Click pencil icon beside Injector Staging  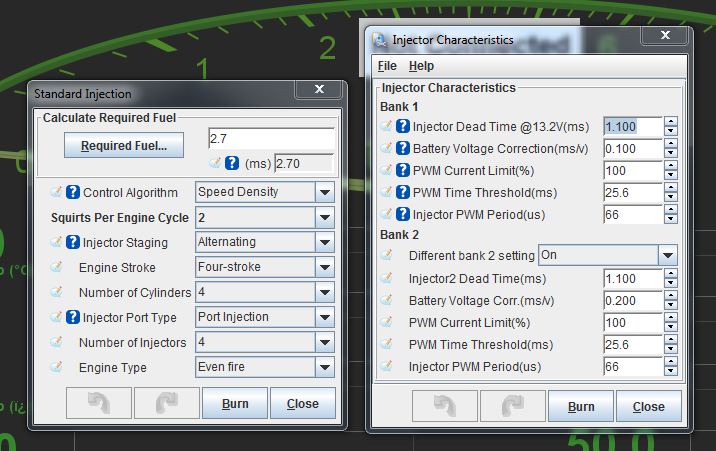coord(56,241)
